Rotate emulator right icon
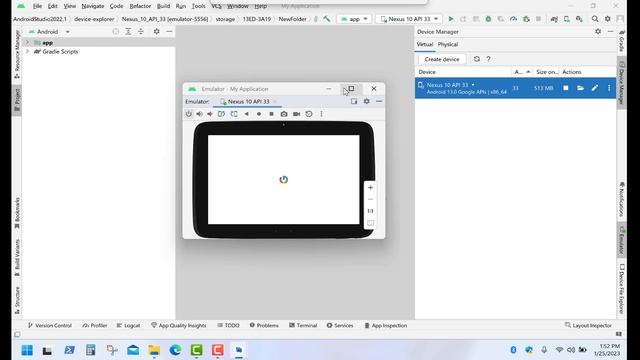 point(234,114)
